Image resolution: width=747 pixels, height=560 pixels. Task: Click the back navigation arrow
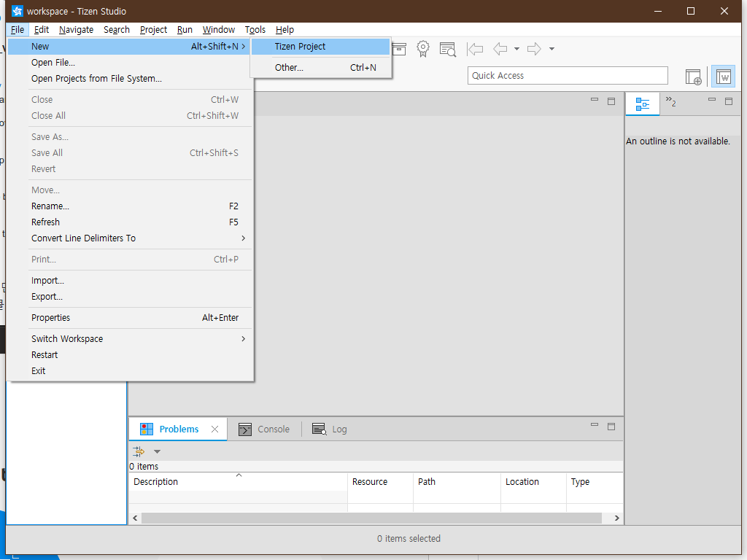[x=500, y=49]
